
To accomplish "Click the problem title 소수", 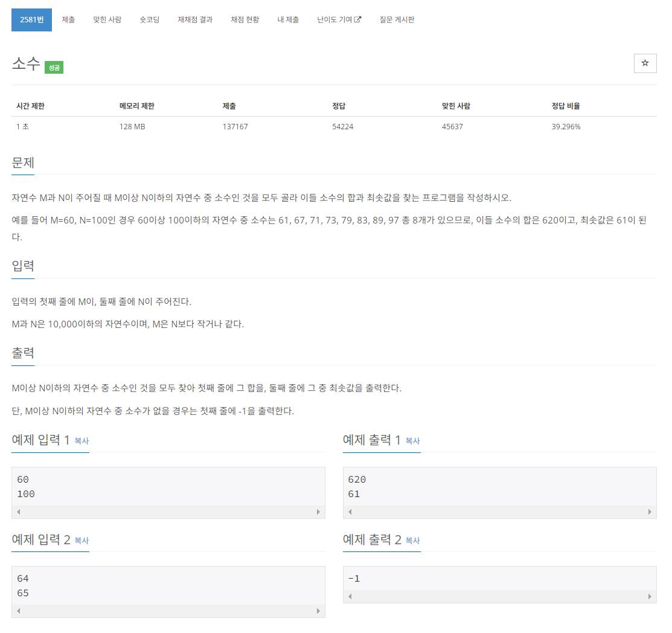I will 26,63.
